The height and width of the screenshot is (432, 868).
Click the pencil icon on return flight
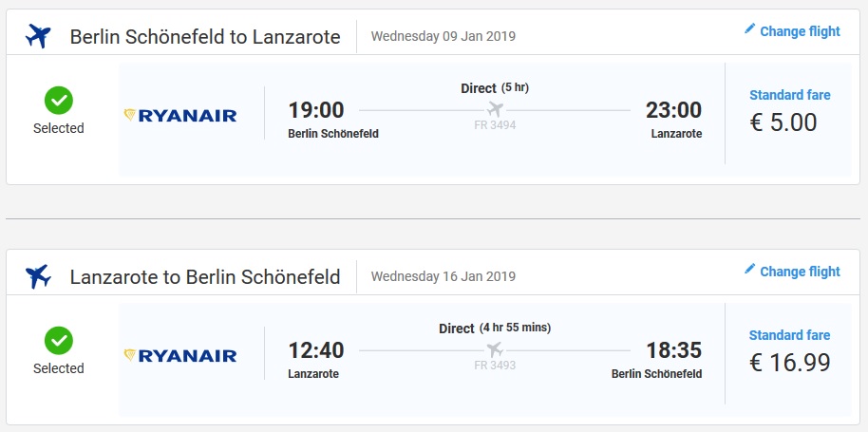pyautogui.click(x=749, y=269)
